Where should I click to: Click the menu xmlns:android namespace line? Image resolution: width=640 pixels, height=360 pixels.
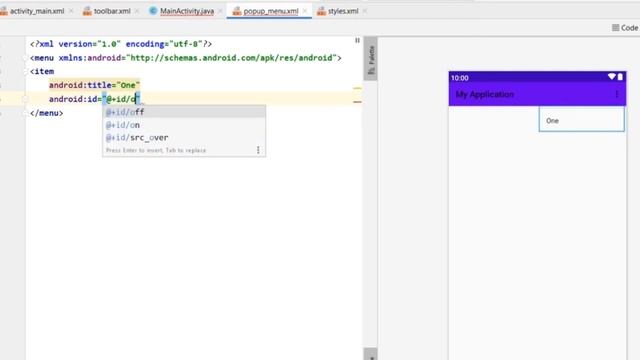click(186, 58)
